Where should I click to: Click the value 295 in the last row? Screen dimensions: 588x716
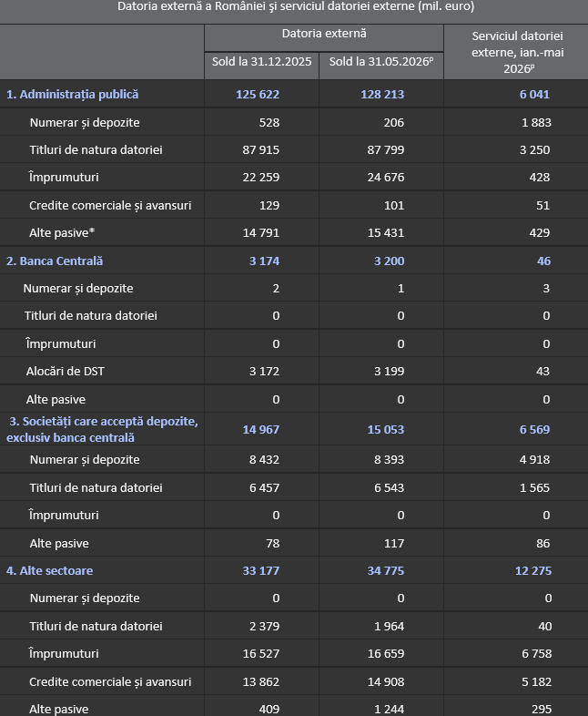(x=542, y=709)
